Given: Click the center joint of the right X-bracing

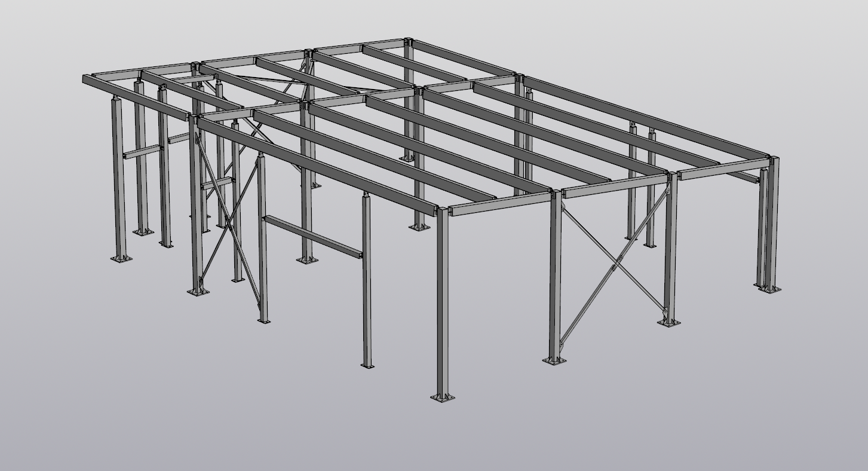Looking at the screenshot, I should (618, 259).
